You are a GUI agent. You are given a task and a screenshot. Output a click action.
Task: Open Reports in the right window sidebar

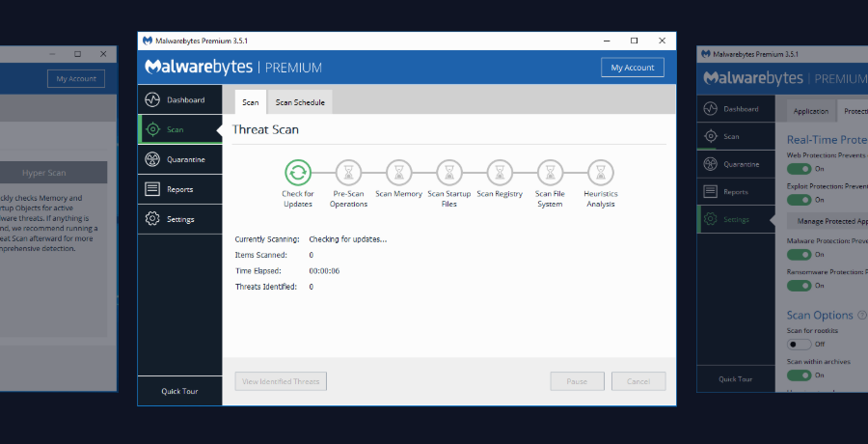pyautogui.click(x=736, y=192)
